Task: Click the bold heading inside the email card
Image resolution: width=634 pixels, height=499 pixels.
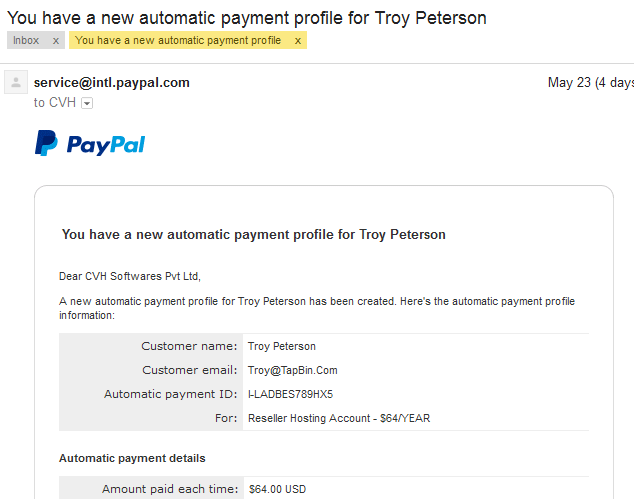Action: pyautogui.click(x=254, y=235)
